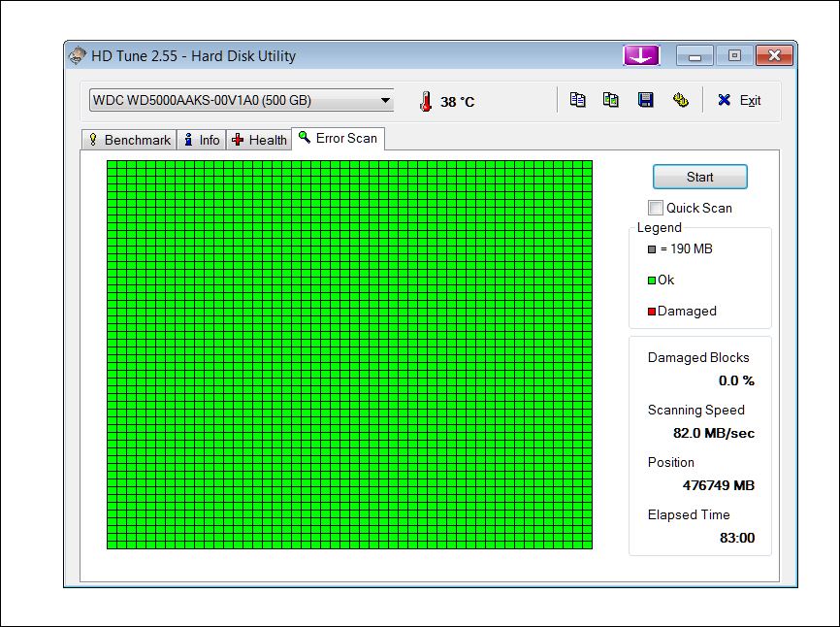Open the WDC WD5000AAKS drive dropdown

(242, 100)
